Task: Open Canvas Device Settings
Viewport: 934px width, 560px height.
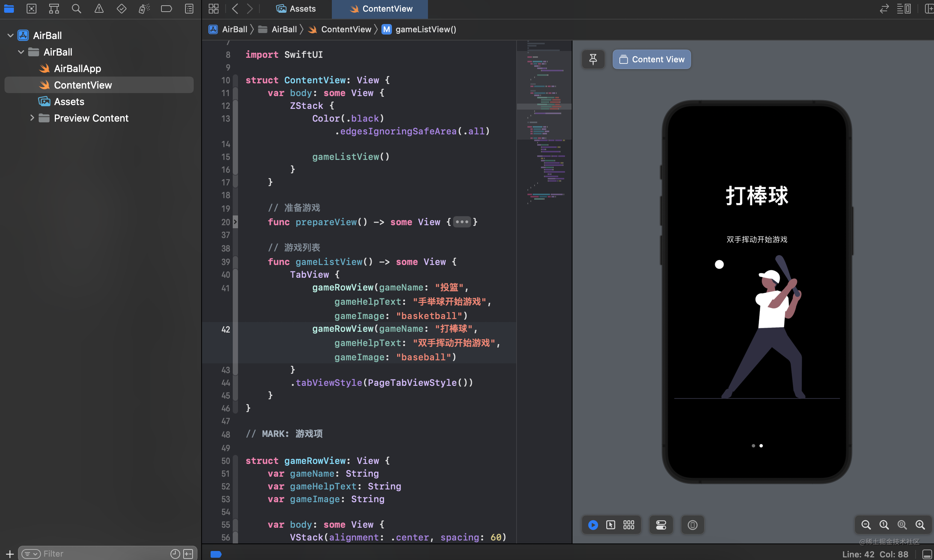Action: coord(661,525)
